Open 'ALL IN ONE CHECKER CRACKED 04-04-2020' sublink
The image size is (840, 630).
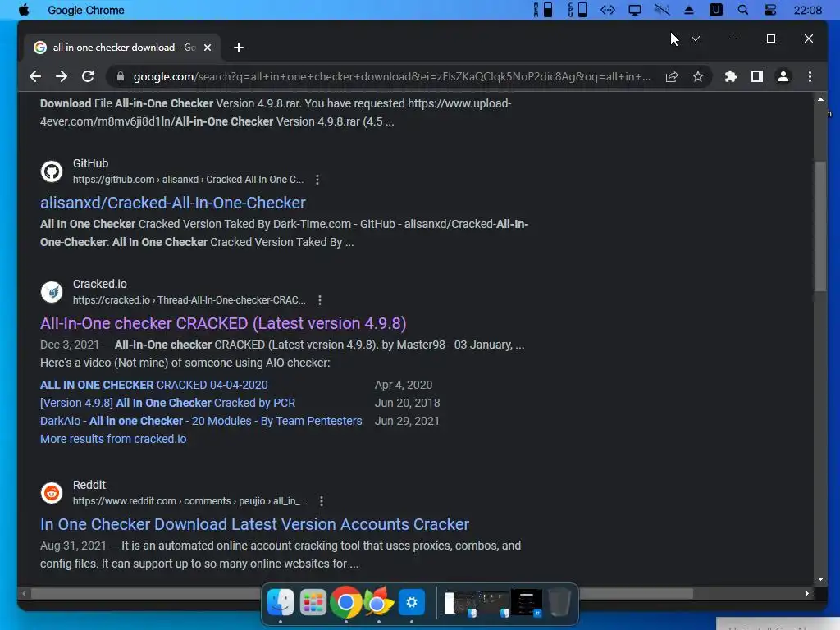click(x=153, y=385)
